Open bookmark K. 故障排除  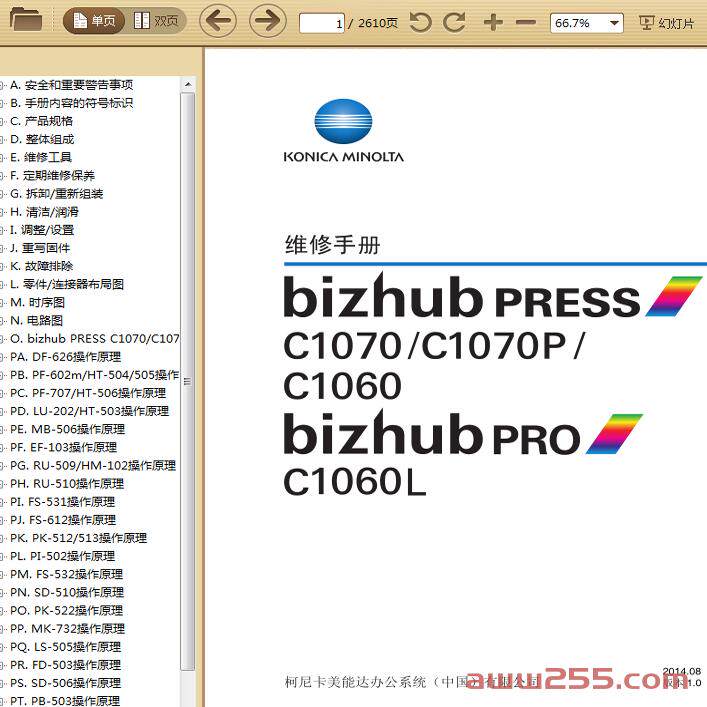[x=41, y=266]
